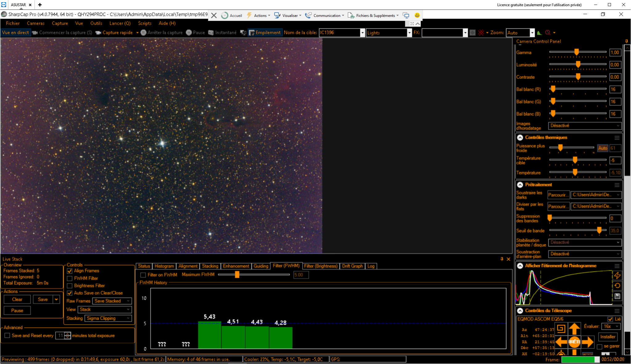This screenshot has width=631, height=364.
Task: Click the green histogram icon in toolbar
Action: (539, 33)
